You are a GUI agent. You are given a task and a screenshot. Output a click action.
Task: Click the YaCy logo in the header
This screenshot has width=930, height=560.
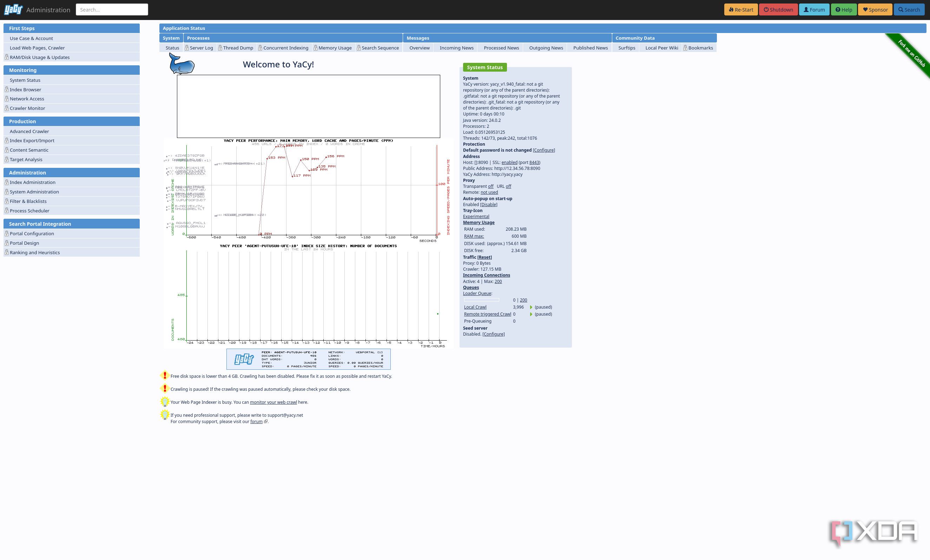tap(14, 9)
